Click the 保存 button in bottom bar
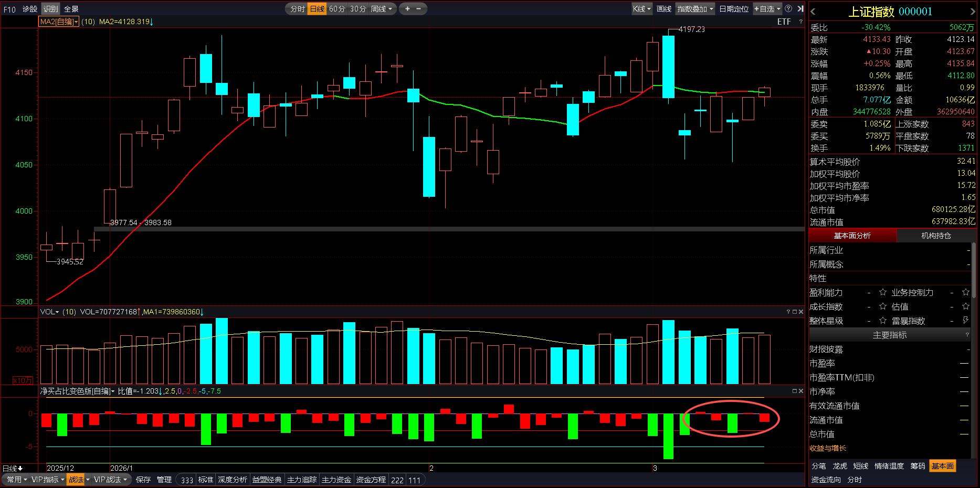Image resolution: width=980 pixels, height=488 pixels. click(x=143, y=480)
